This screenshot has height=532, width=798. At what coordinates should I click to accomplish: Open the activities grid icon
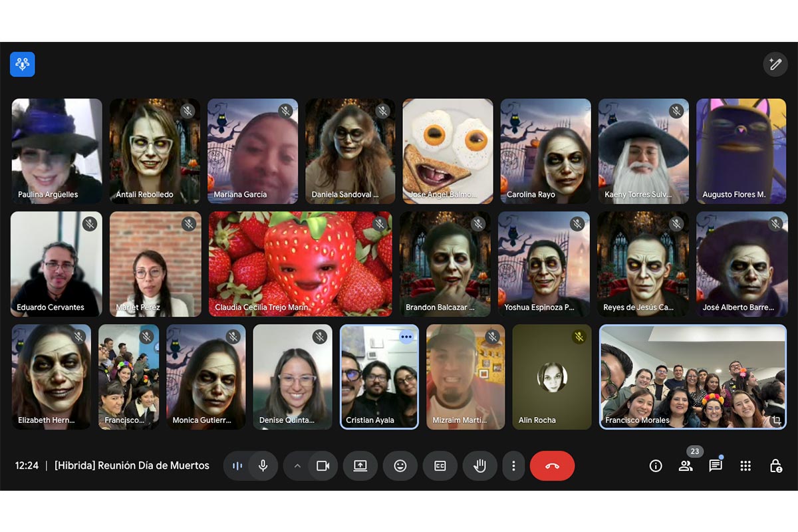click(745, 466)
